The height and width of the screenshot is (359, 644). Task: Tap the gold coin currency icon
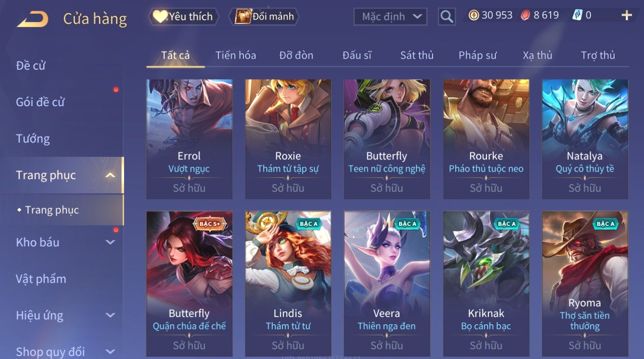(473, 15)
